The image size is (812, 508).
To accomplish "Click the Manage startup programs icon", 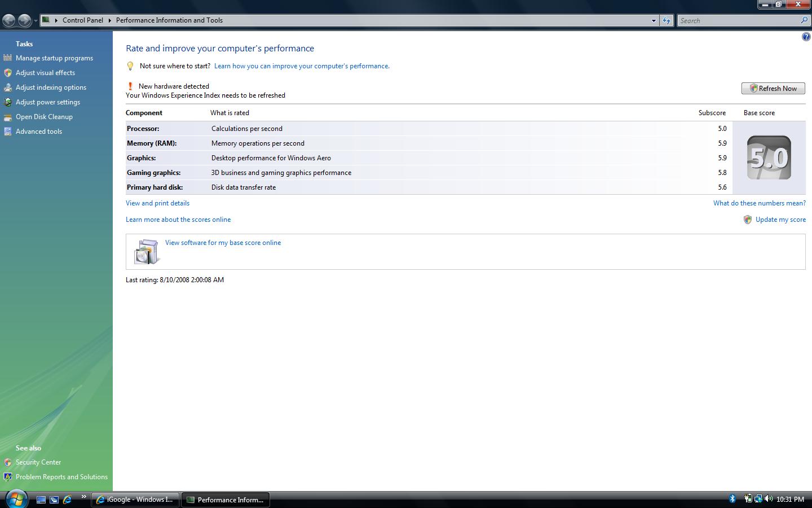I will 7,58.
